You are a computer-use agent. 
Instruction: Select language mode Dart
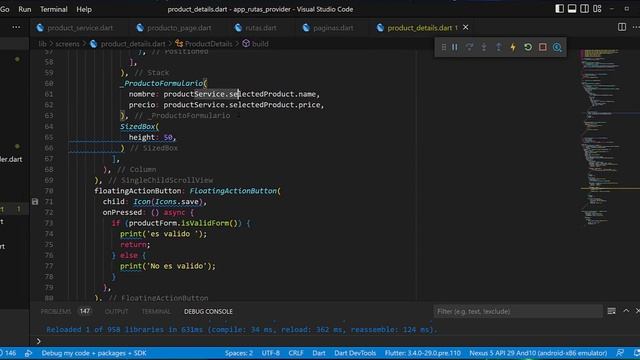coord(319,353)
